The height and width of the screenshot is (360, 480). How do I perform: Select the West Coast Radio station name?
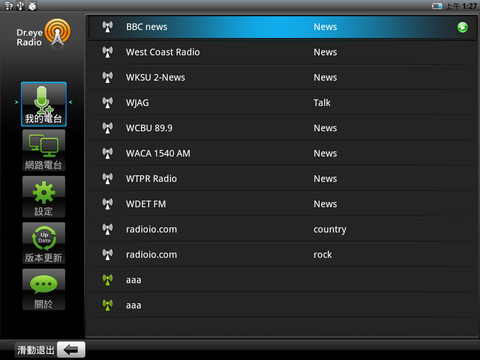coord(163,52)
